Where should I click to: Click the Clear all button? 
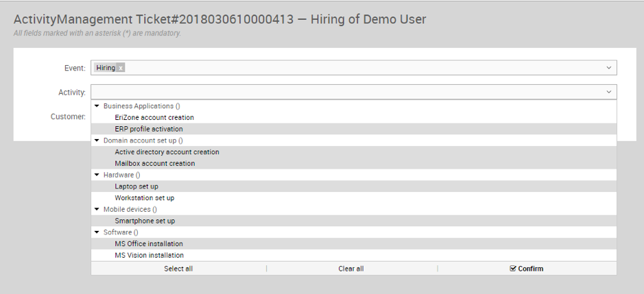351,269
